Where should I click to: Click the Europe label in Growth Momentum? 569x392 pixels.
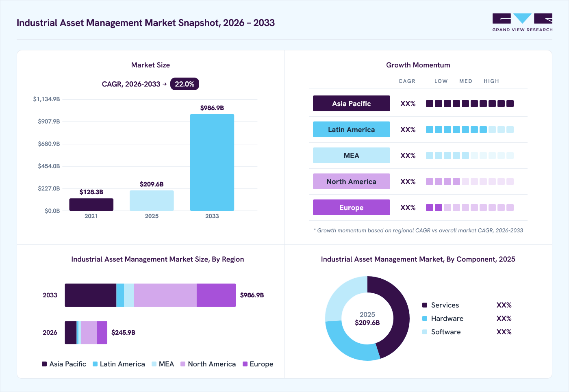coord(352,208)
